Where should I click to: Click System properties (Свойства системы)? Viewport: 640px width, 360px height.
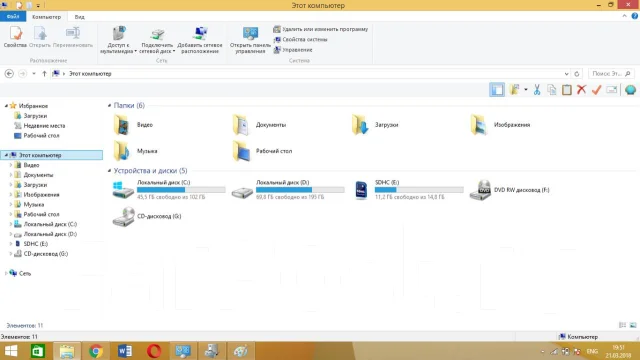pos(300,40)
